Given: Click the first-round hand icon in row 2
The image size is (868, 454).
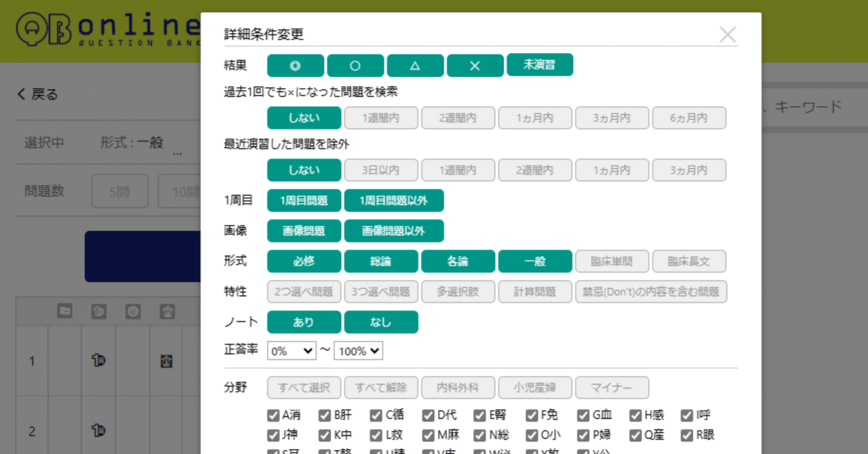Looking at the screenshot, I should (98, 431).
